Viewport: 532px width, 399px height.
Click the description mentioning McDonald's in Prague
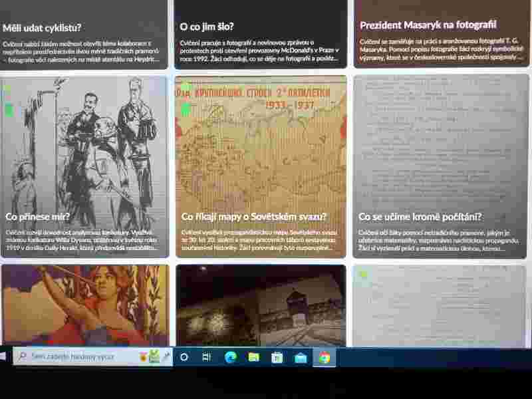(x=259, y=51)
